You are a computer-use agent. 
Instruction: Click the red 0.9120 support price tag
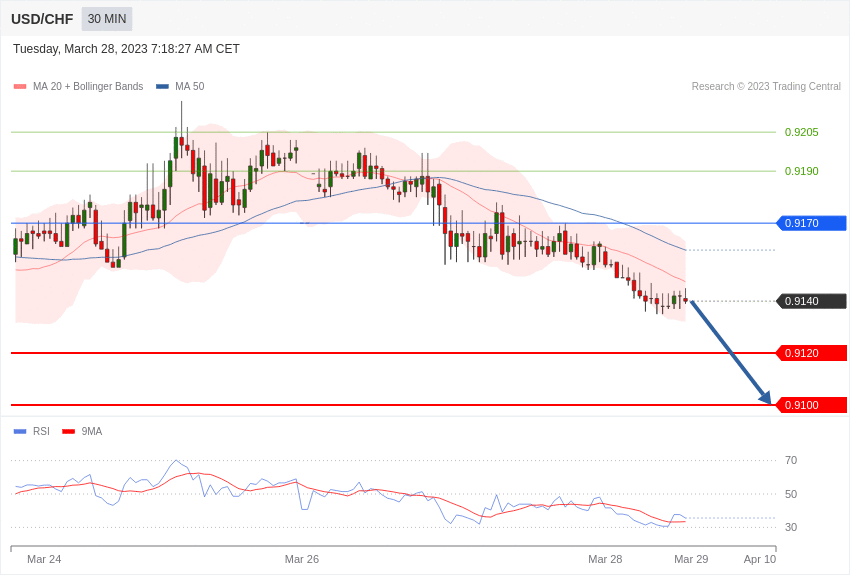point(812,353)
